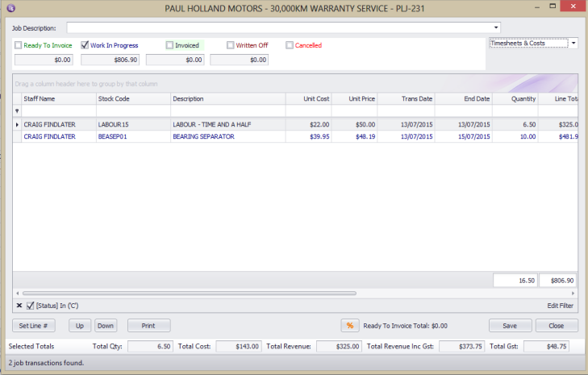The height and width of the screenshot is (375, 588).
Task: Open the Job Description dropdown
Action: pyautogui.click(x=496, y=27)
